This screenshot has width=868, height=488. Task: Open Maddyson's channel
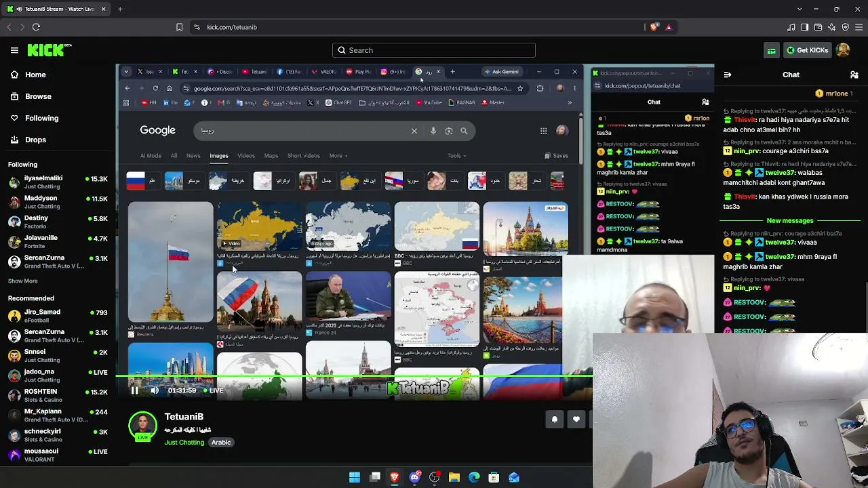pos(58,202)
